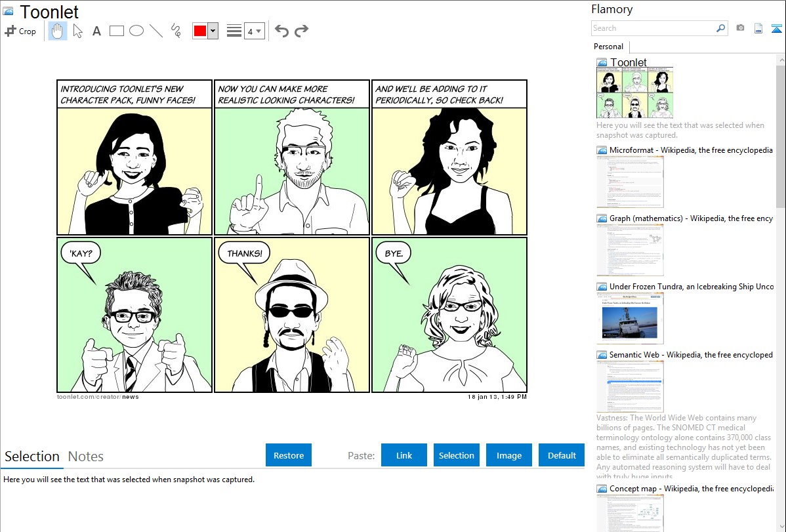Image resolution: width=786 pixels, height=532 pixels.
Task: Click the selection placeholder text in the bottom panel
Action: click(x=129, y=480)
